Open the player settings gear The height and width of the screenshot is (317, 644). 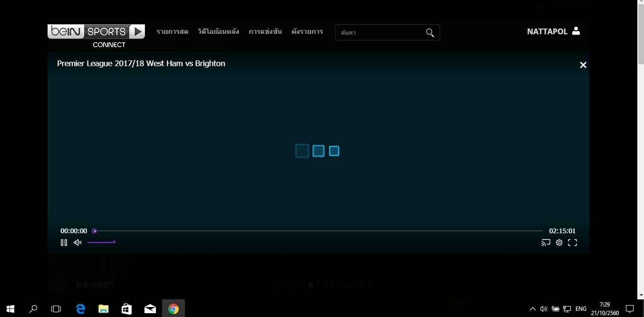pyautogui.click(x=559, y=242)
